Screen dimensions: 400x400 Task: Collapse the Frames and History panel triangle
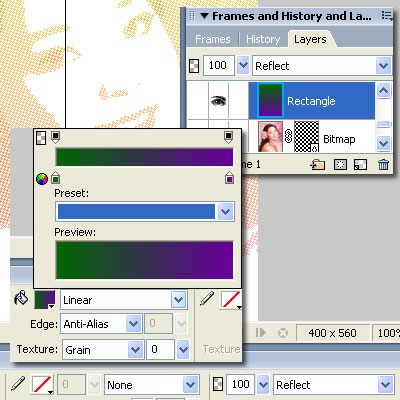(204, 16)
